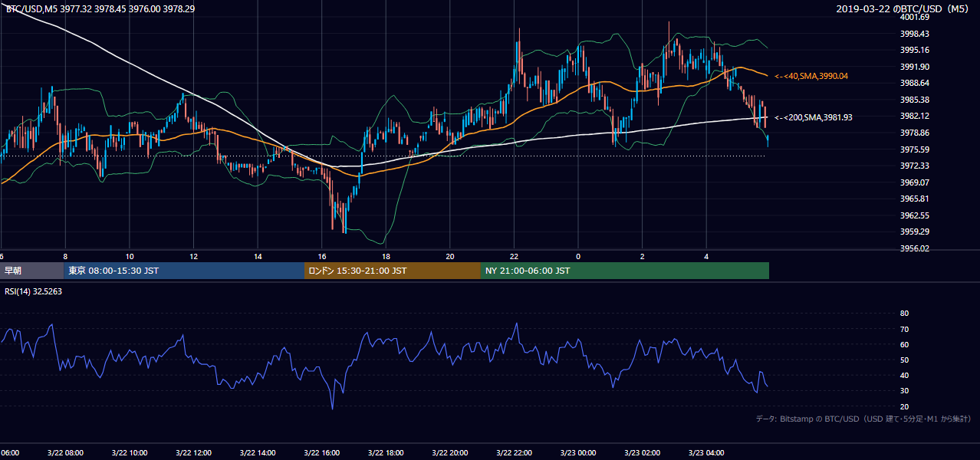The width and height of the screenshot is (980, 460).
Task: Click price axis value 3959.29
Action: coord(914,232)
